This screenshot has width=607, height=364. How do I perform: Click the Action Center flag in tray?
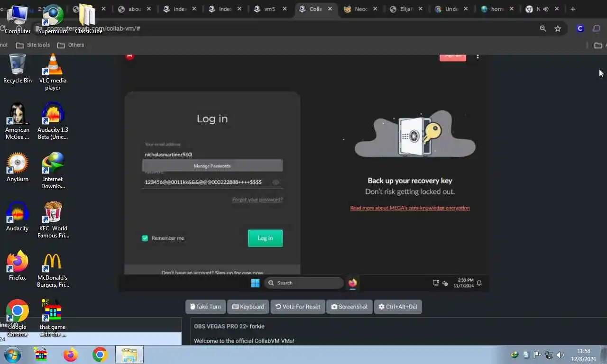pyautogui.click(x=538, y=355)
